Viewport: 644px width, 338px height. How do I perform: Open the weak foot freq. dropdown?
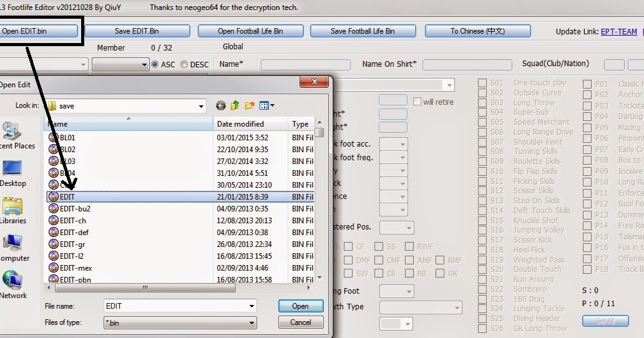coord(393,158)
